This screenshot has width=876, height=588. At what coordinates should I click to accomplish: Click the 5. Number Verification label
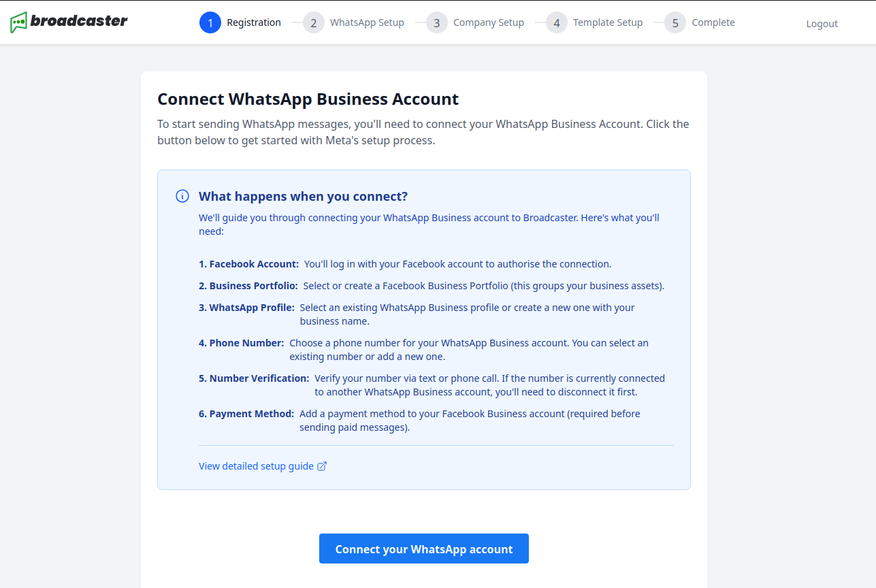point(254,378)
